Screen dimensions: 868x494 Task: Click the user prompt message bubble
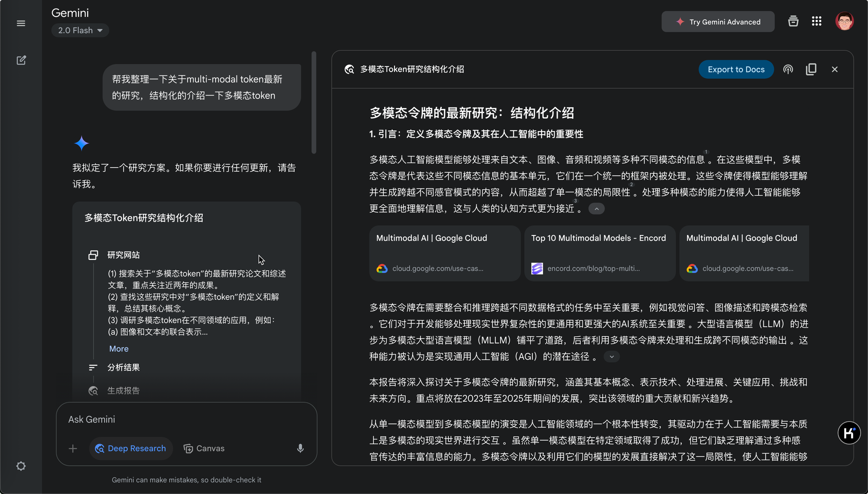(202, 88)
